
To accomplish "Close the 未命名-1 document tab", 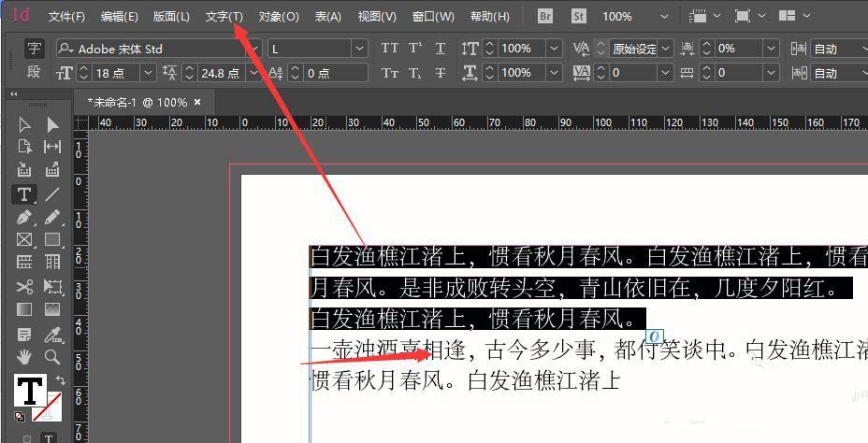I will 197,102.
